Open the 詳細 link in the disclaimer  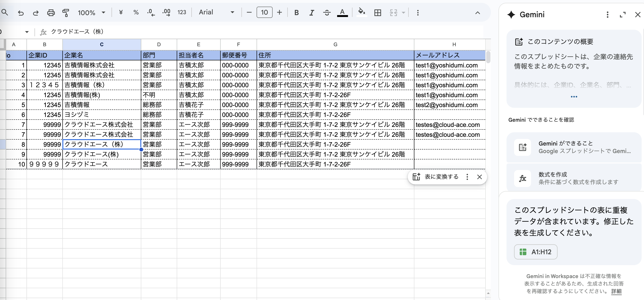point(616,291)
